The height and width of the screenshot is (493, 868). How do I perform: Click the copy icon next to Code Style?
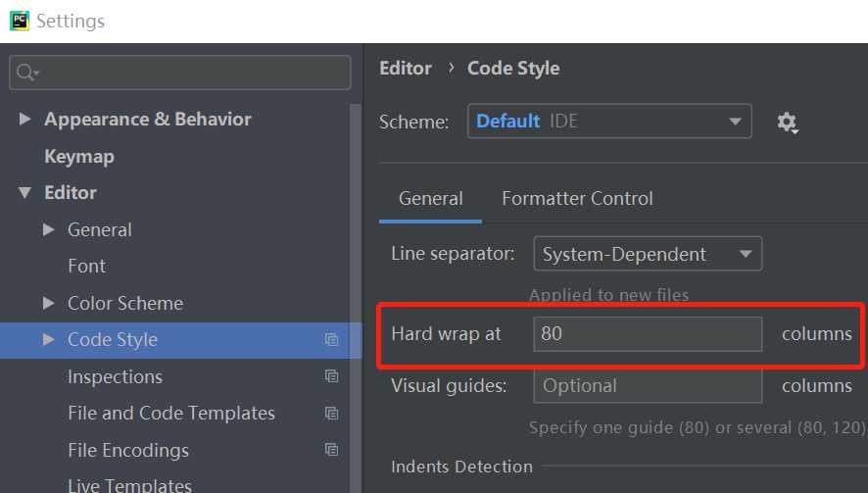(x=331, y=340)
